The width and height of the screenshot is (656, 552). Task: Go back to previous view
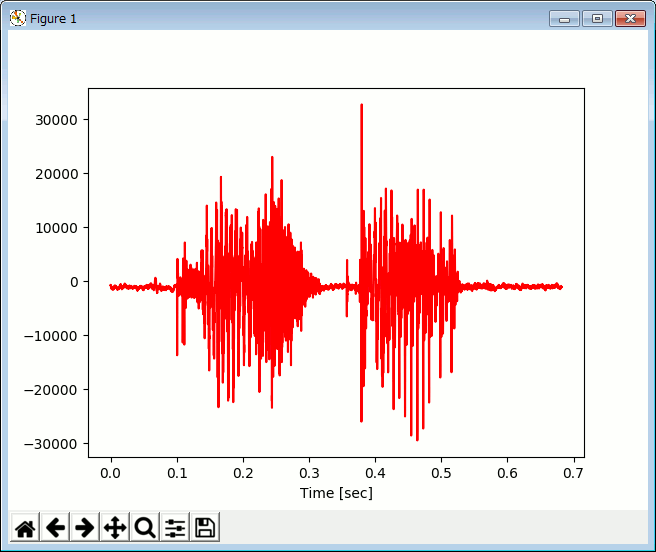[55, 527]
